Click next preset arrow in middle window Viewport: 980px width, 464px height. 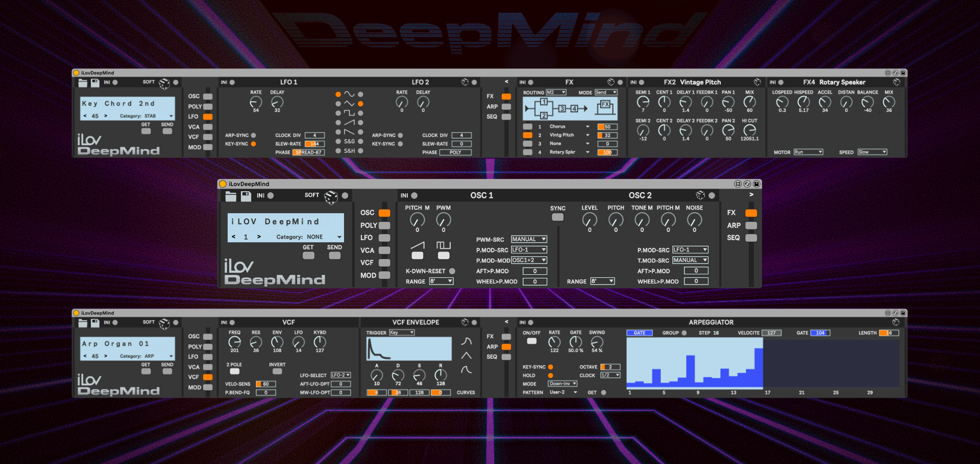[x=259, y=237]
